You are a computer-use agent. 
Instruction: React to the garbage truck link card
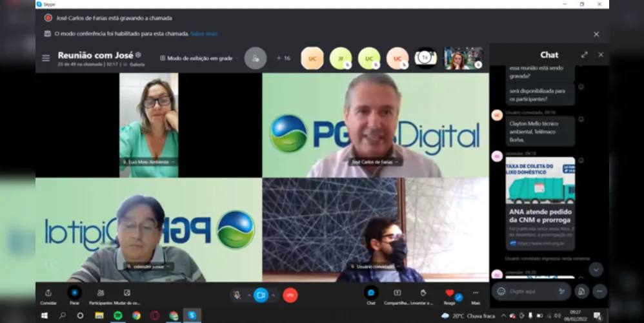coord(581,160)
